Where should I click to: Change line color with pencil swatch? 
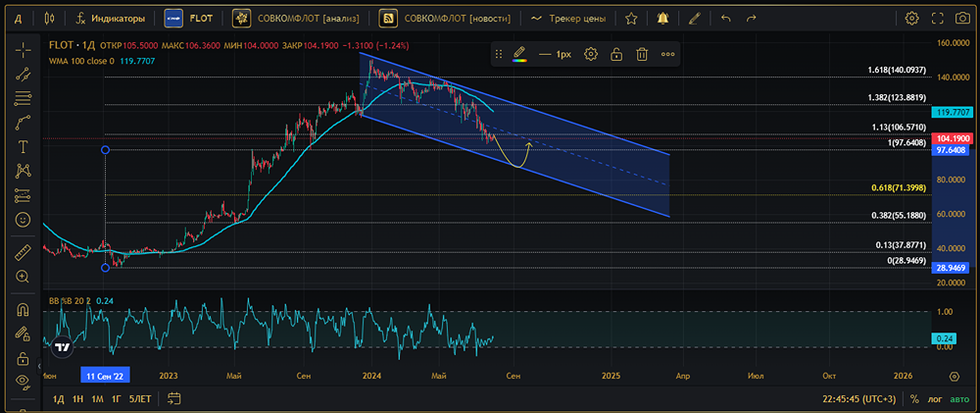click(518, 54)
